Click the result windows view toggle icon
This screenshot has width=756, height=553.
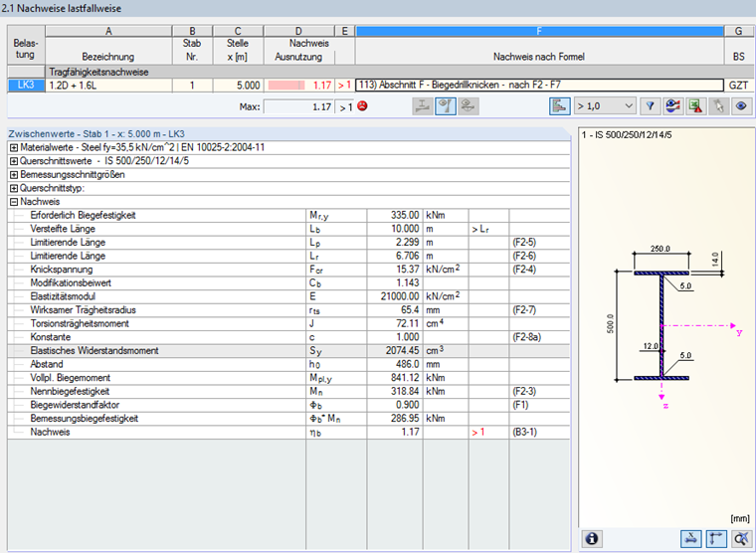point(672,106)
